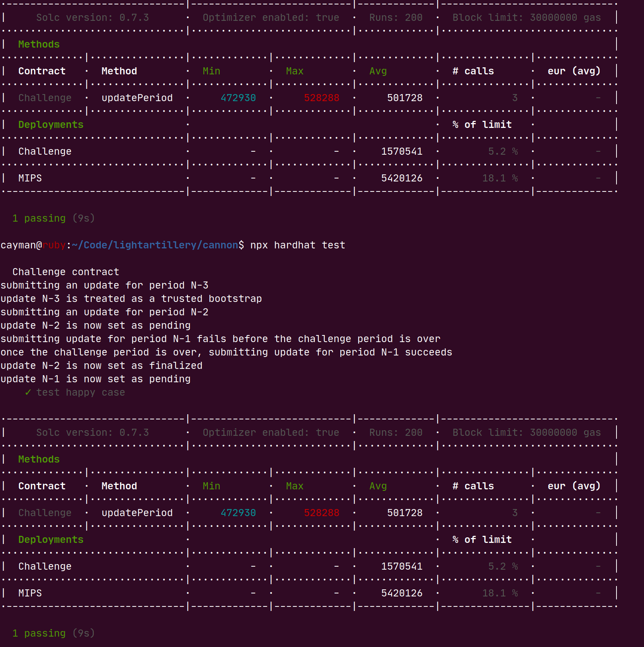Click Min value 472930 in the lower gas table
644x647 pixels.
click(238, 513)
